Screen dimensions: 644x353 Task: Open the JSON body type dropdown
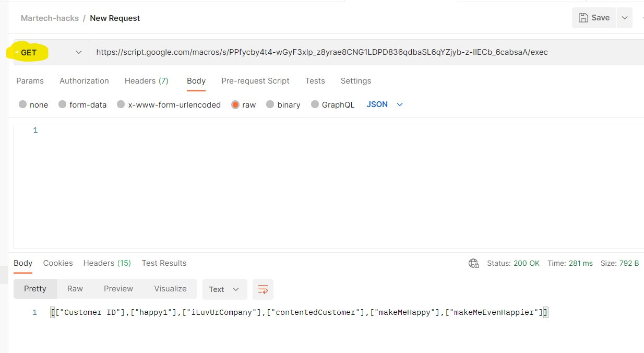tap(385, 104)
